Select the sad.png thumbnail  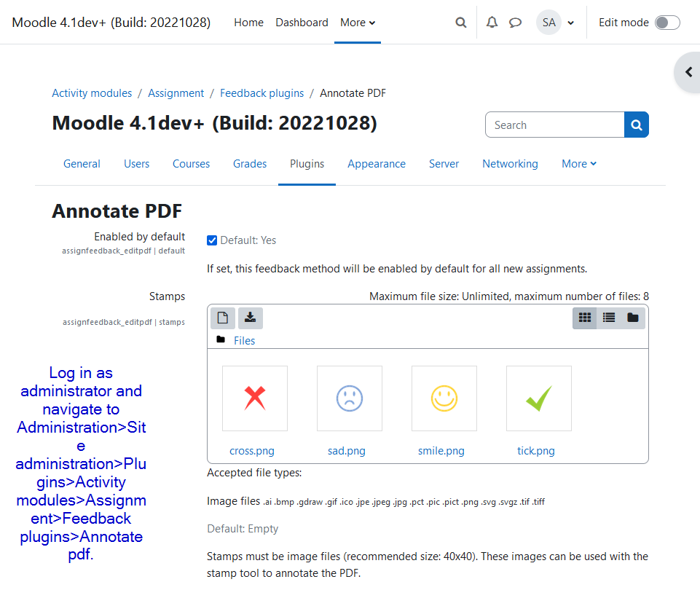(x=350, y=398)
